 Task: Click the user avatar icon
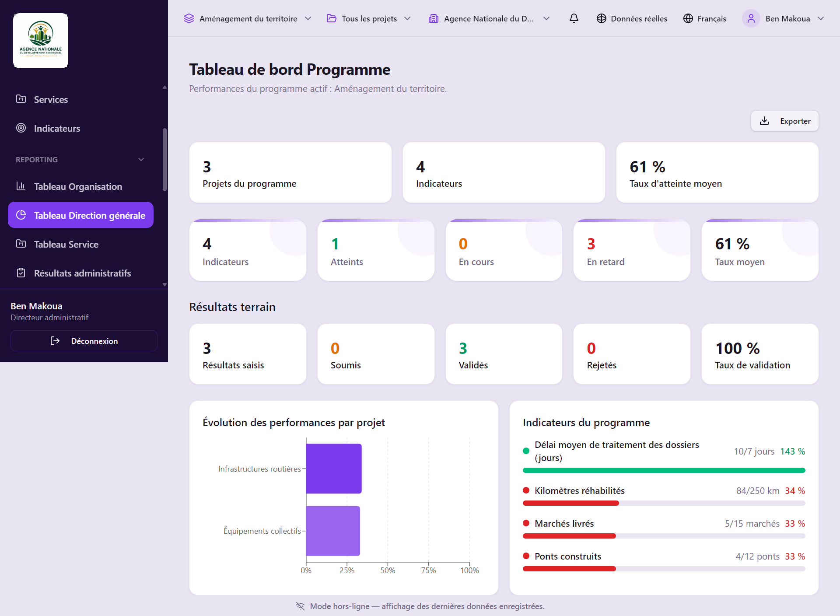[x=751, y=18]
